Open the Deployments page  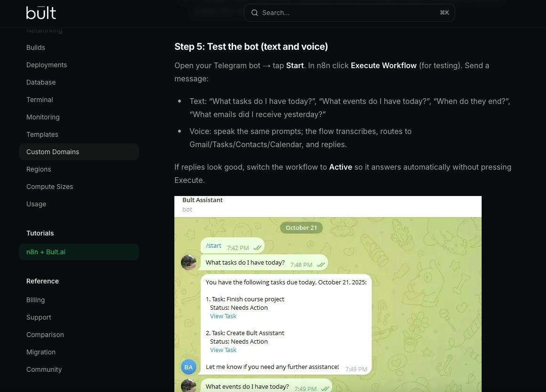tap(47, 64)
